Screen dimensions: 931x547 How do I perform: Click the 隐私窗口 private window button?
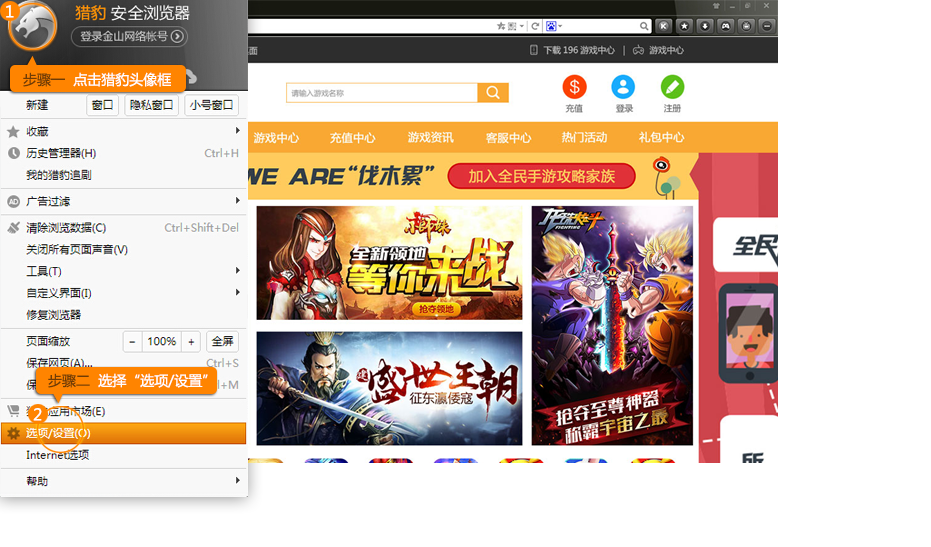[151, 105]
